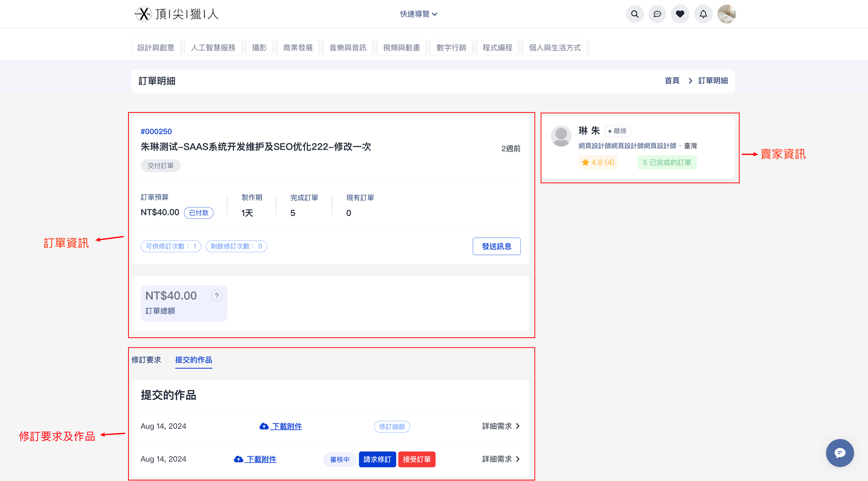Switch to the 修訂要求 tab
Image resolution: width=868 pixels, height=481 pixels.
(146, 360)
